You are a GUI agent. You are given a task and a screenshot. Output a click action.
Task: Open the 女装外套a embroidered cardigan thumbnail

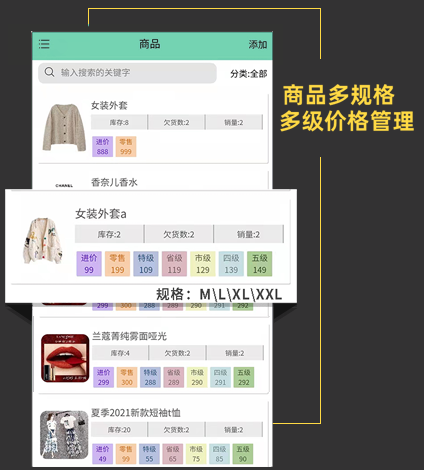(43, 241)
